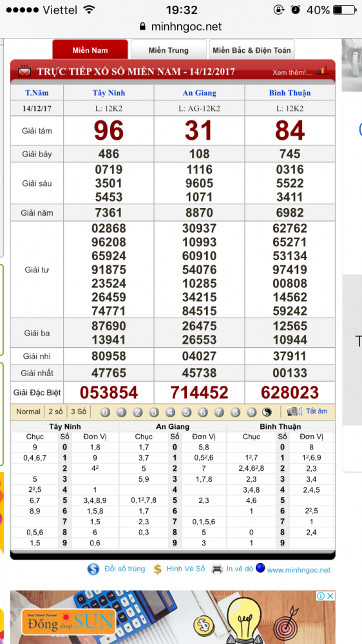Image resolution: width=362 pixels, height=644 pixels.
Task: Open the Hình Vé Số link
Action: tap(186, 569)
